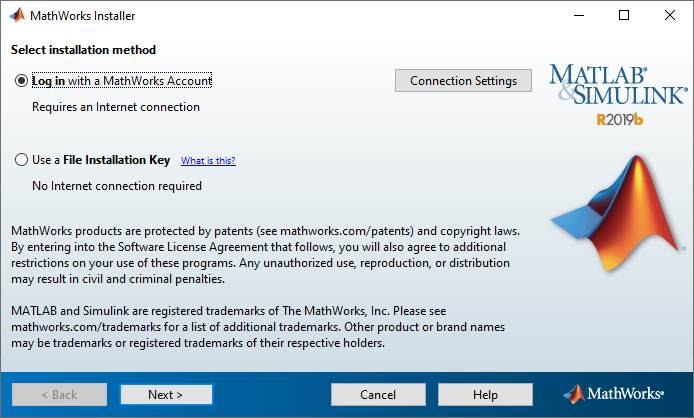694x418 pixels.
Task: Select Log in with MathWorks Account option
Action: click(22, 81)
